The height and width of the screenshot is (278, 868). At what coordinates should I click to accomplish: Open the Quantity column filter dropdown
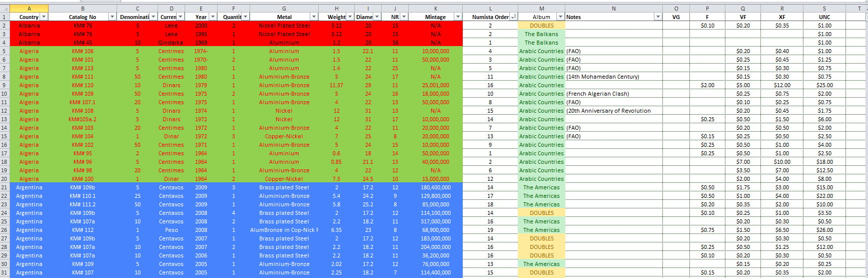pos(245,17)
